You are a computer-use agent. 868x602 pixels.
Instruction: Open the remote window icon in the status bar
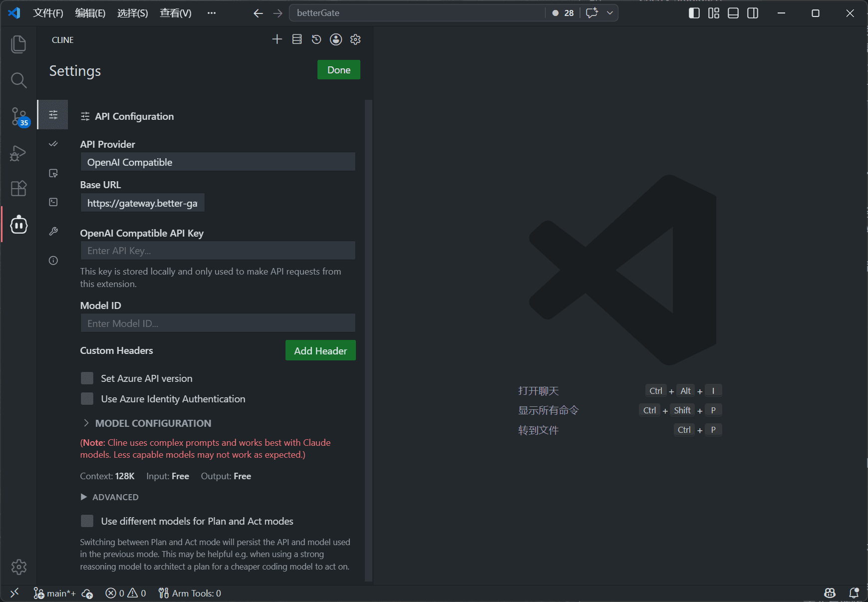tap(14, 593)
